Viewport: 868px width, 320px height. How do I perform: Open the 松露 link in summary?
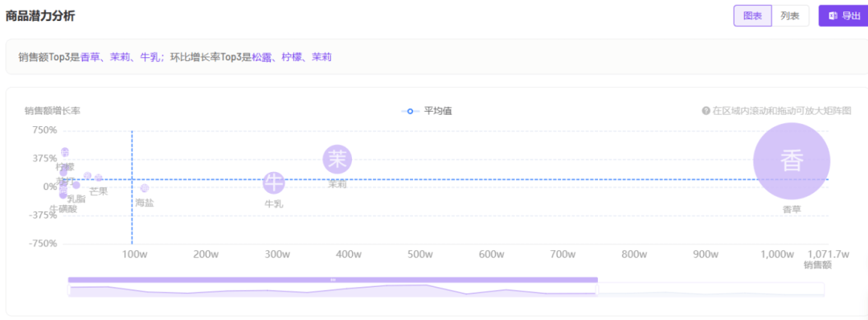coord(260,56)
